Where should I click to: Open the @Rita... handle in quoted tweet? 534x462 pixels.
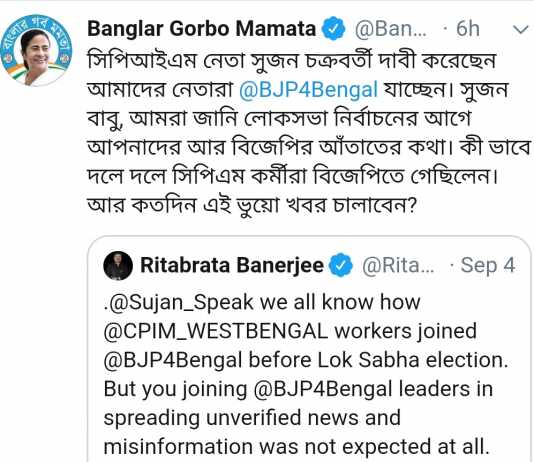398,266
